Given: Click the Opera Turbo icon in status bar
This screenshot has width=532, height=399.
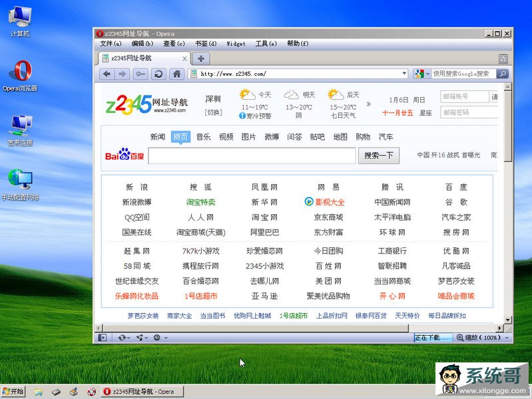Looking at the screenshot, I should click(156, 338).
